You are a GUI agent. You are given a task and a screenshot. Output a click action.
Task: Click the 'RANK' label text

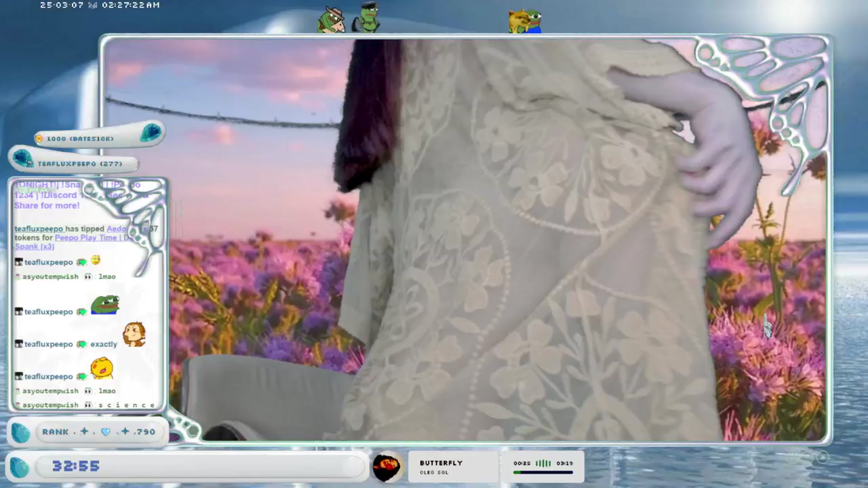tap(55, 432)
